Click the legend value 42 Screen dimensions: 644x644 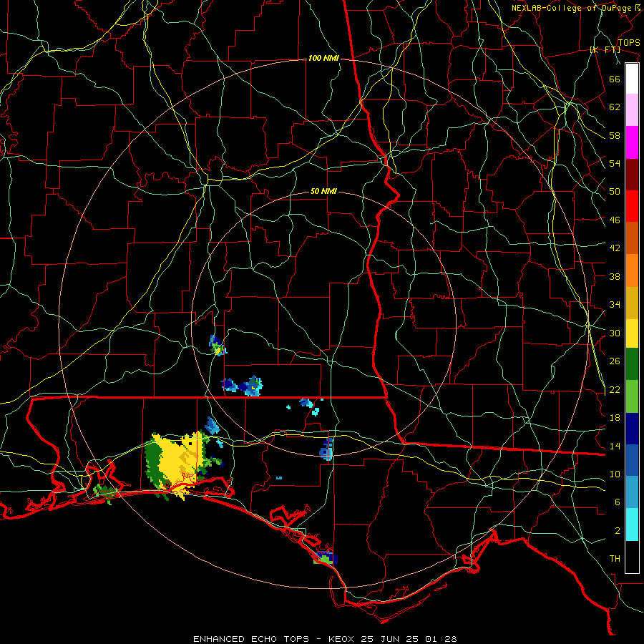[x=615, y=248]
